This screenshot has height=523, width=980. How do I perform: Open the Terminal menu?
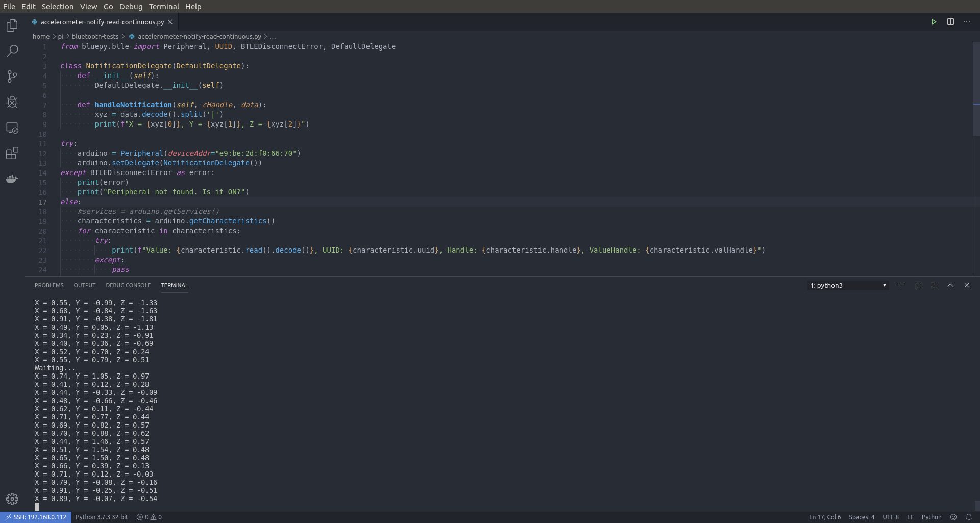coord(164,7)
